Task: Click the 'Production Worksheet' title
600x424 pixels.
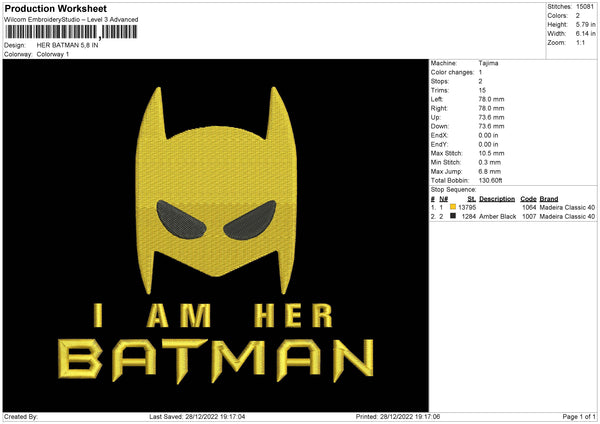Action: pos(56,8)
